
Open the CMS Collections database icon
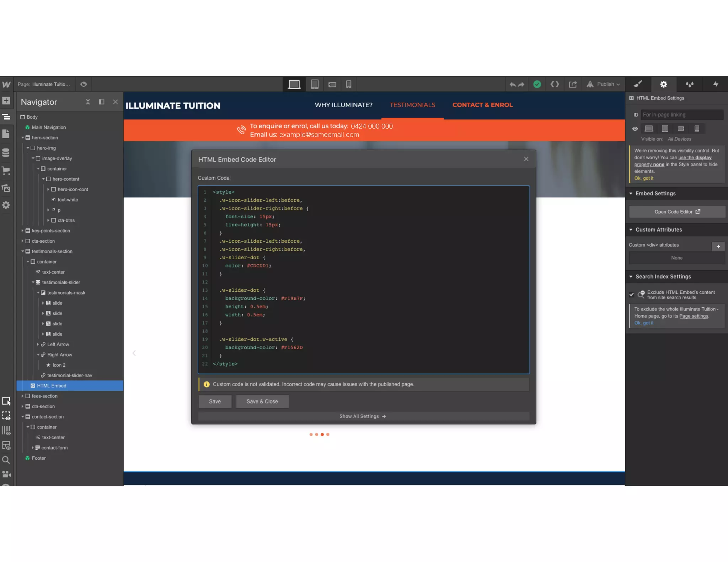6,152
